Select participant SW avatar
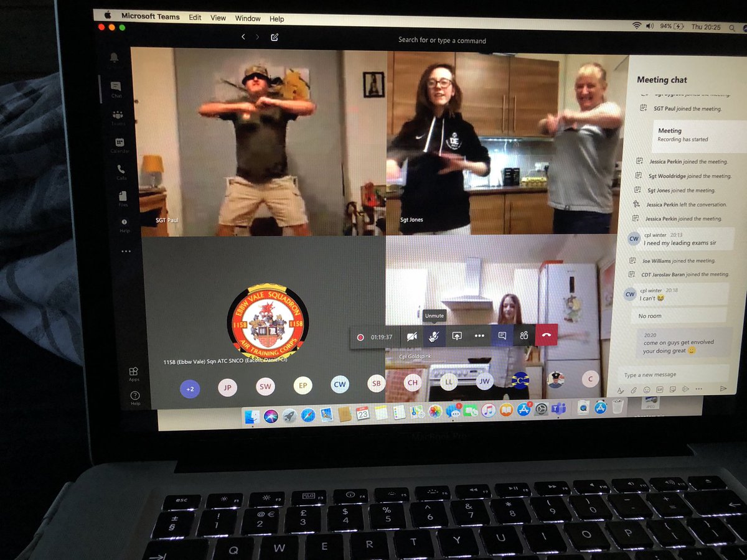Image resolution: width=747 pixels, height=560 pixels. tap(265, 387)
